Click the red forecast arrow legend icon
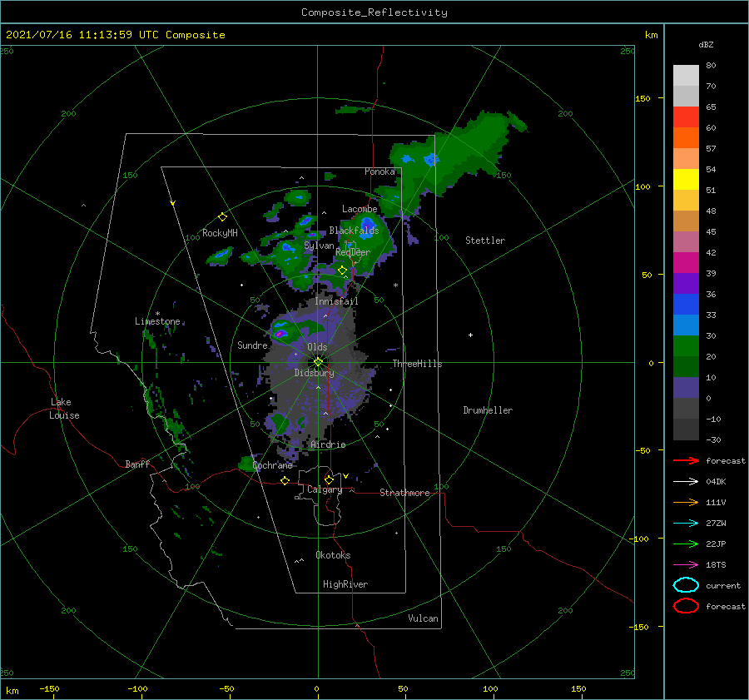 coord(686,460)
